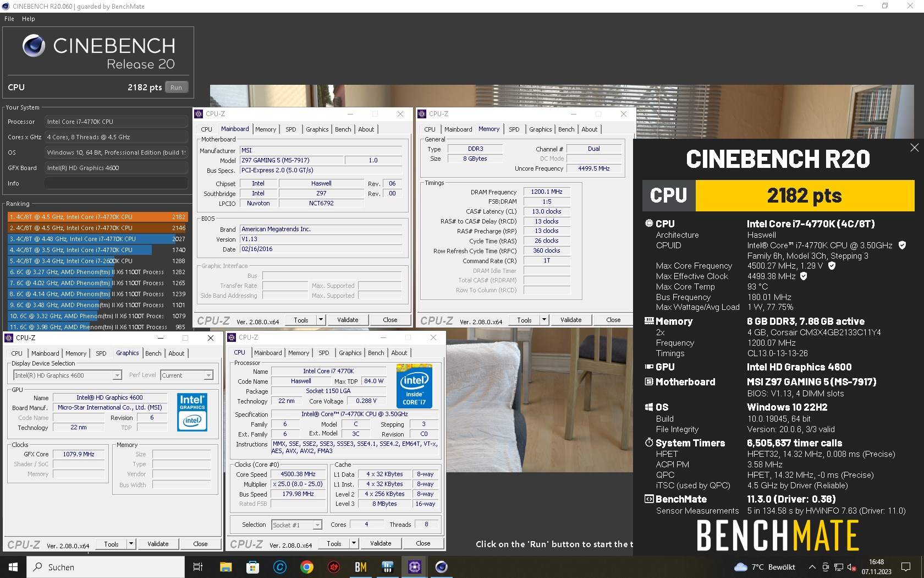Image resolution: width=924 pixels, height=578 pixels.
Task: Click the Windows search box Suchen
Action: click(x=106, y=567)
